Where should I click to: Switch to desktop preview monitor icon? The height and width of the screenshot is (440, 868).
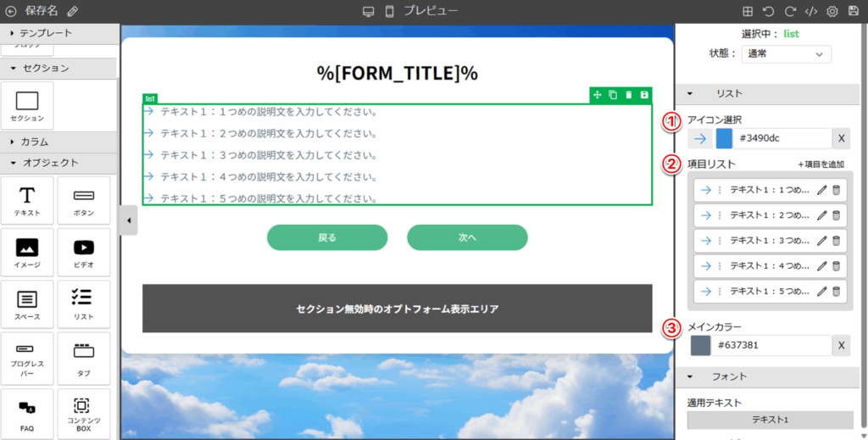coord(368,11)
